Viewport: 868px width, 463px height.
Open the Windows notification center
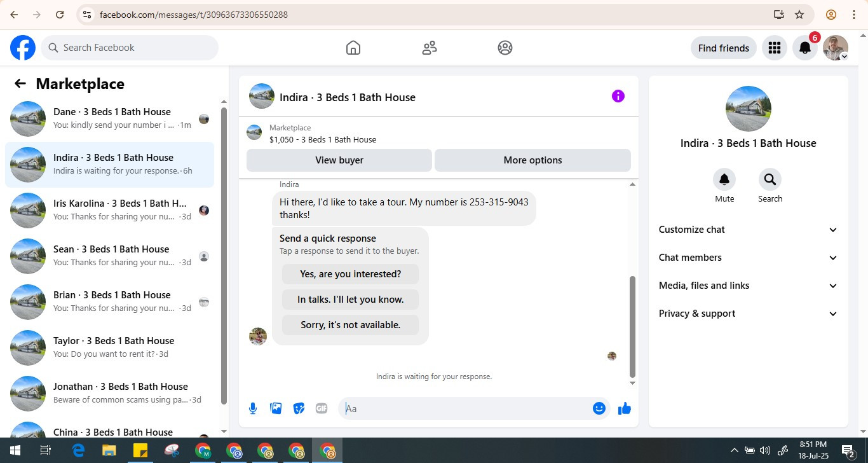848,451
